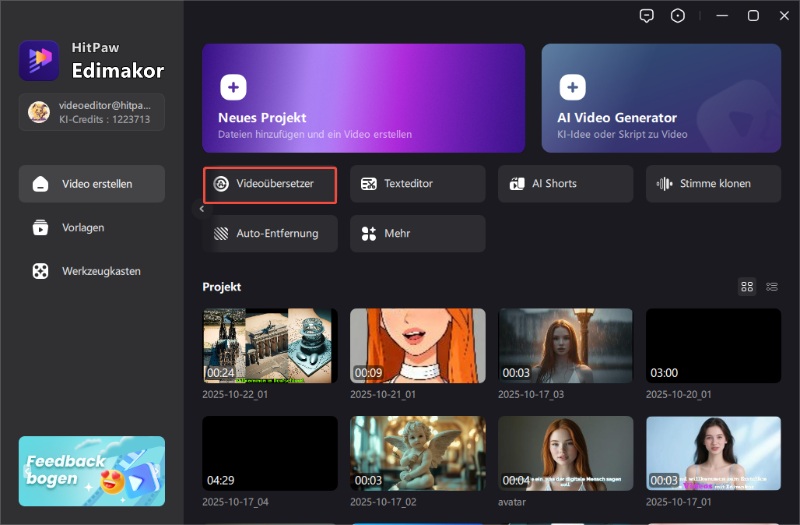Click the KI-Credits : 1223713 text
Image resolution: width=800 pixels, height=525 pixels.
click(105, 119)
